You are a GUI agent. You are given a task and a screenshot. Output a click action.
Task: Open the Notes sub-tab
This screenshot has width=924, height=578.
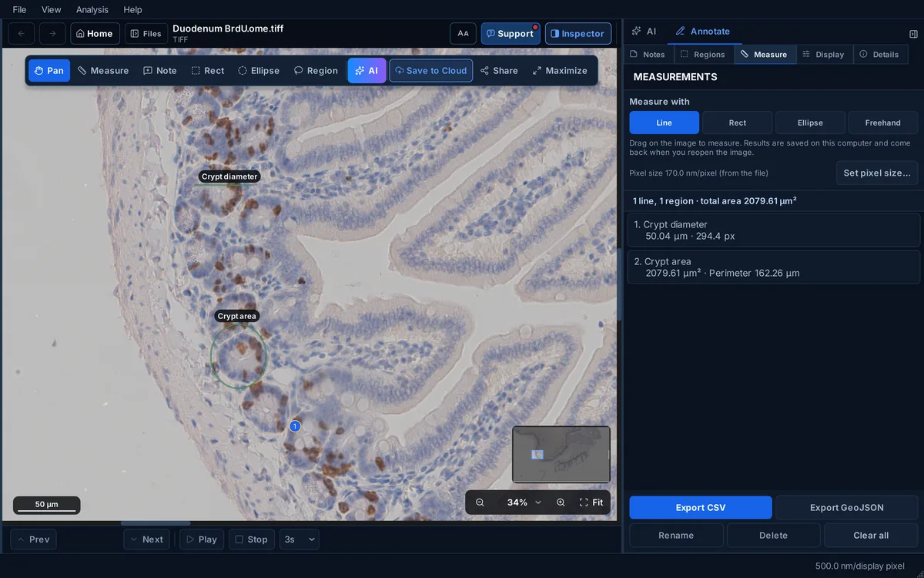coord(648,55)
